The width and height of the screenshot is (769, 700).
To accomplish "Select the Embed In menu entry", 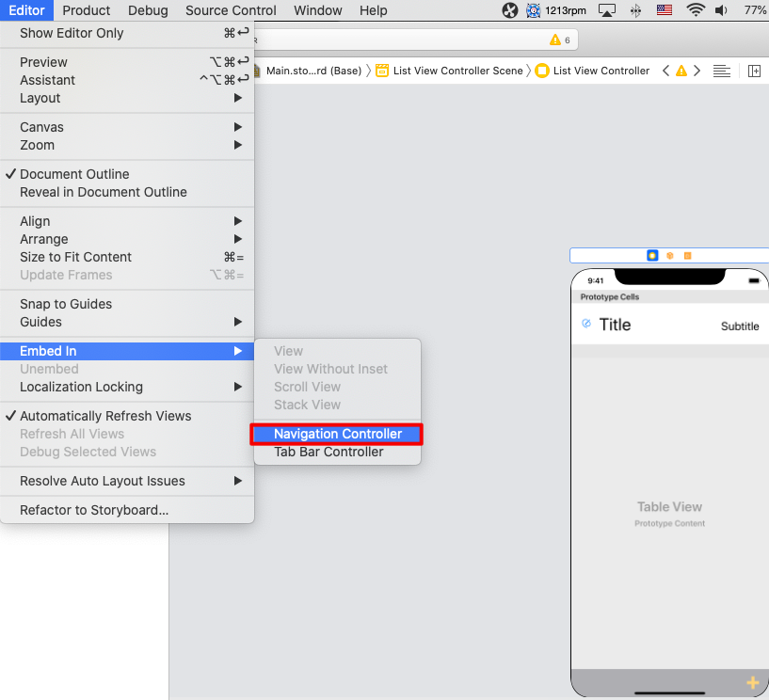I will point(127,351).
